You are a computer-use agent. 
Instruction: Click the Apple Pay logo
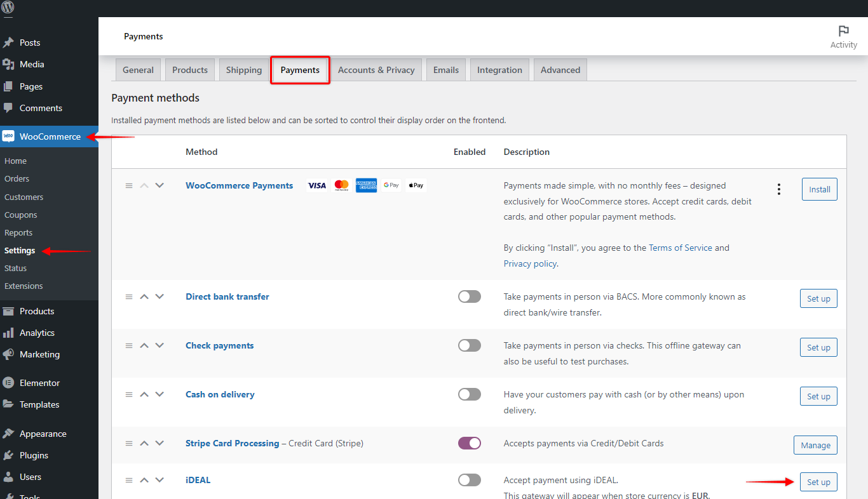click(x=416, y=185)
